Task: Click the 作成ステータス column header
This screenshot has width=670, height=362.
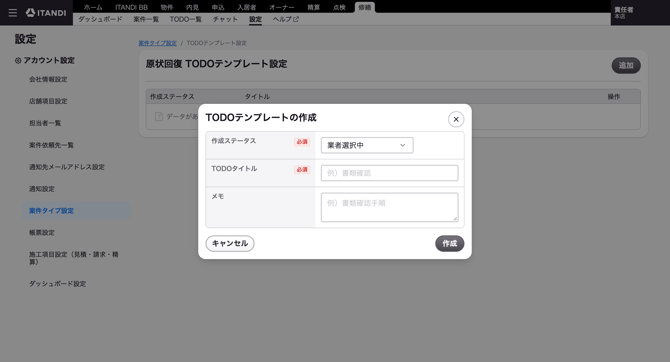Action: click(172, 97)
